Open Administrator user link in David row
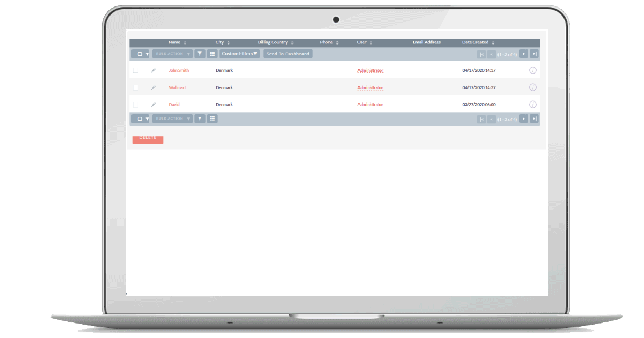 coord(370,105)
